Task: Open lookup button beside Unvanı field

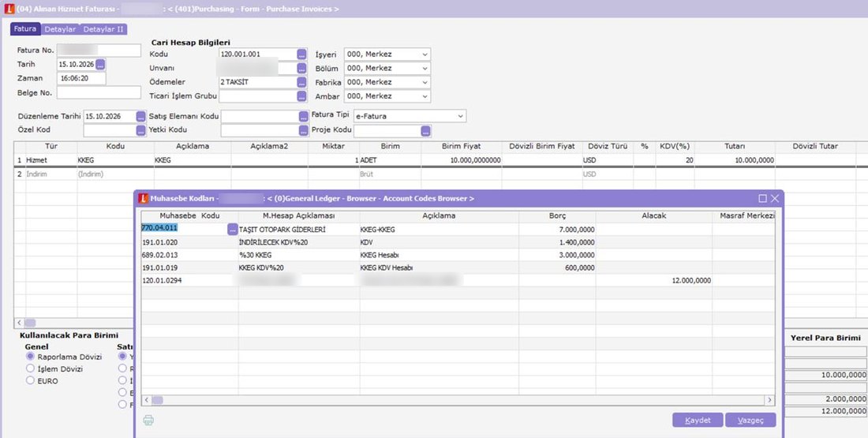Action: pos(301,69)
